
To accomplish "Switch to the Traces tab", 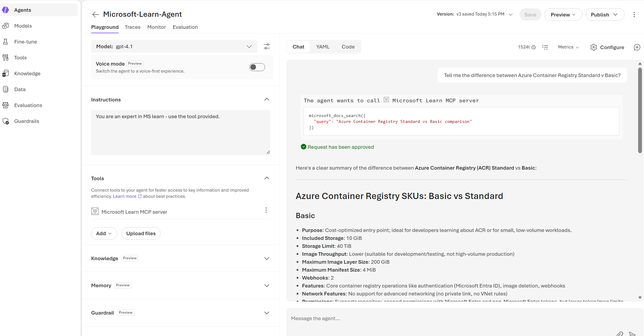I will (133, 27).
